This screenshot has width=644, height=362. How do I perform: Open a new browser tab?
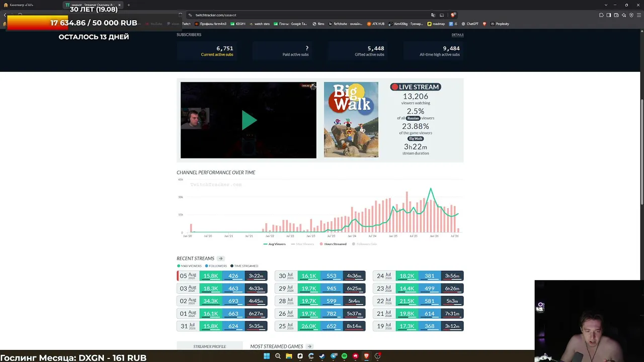[129, 5]
